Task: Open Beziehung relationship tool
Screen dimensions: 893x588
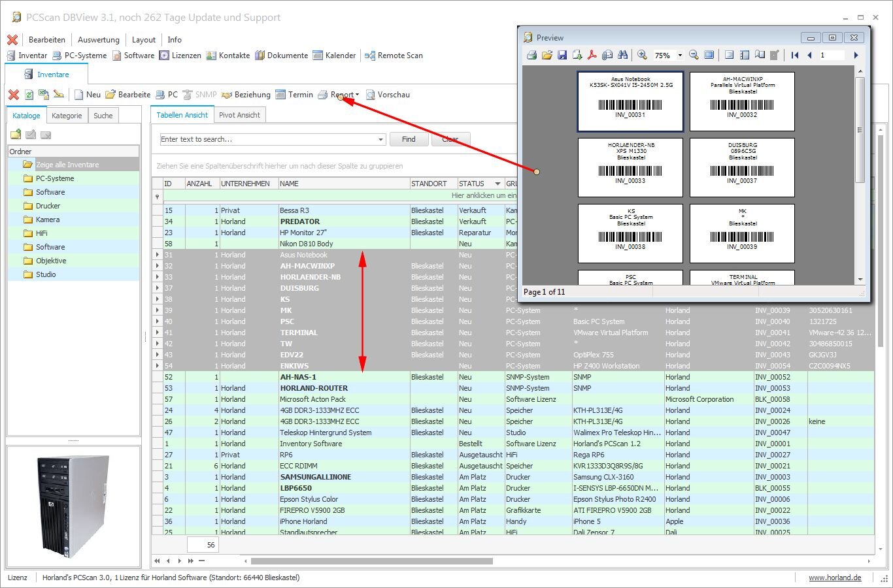Action: (x=246, y=95)
